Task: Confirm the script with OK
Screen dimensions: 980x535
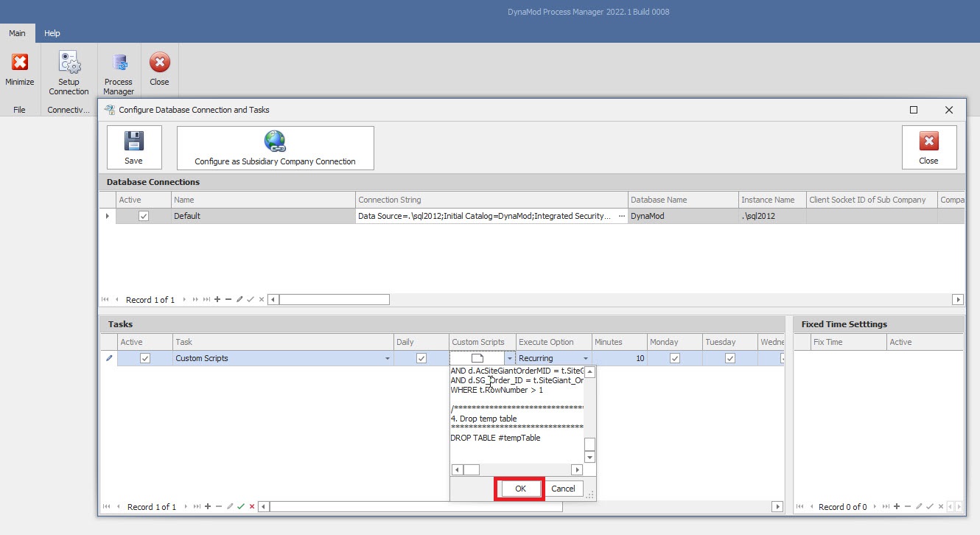Action: [520, 489]
